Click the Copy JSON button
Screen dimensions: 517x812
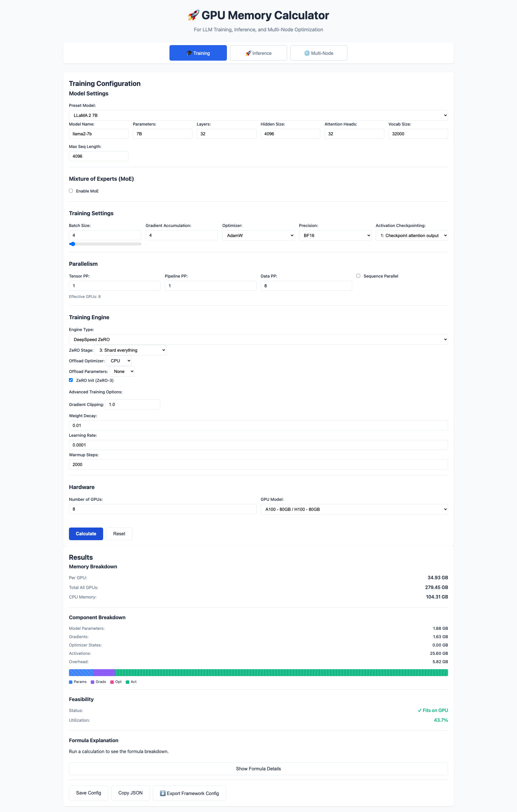click(x=130, y=793)
